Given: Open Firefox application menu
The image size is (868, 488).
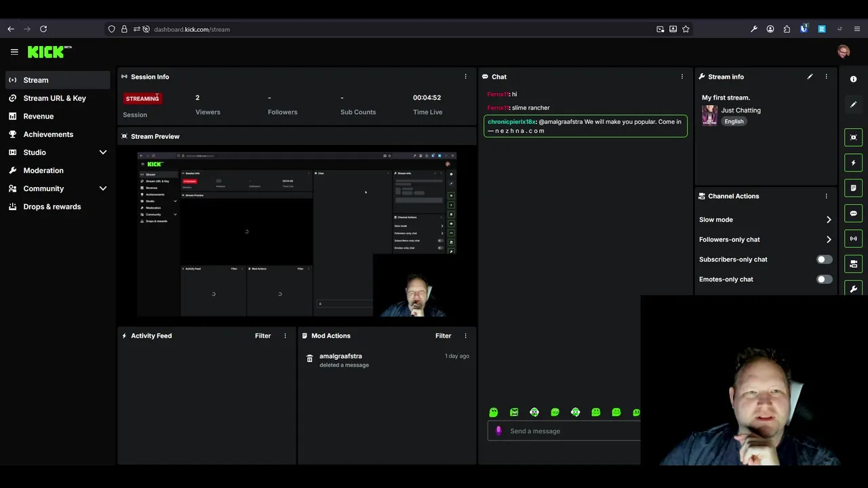Looking at the screenshot, I should click(857, 29).
